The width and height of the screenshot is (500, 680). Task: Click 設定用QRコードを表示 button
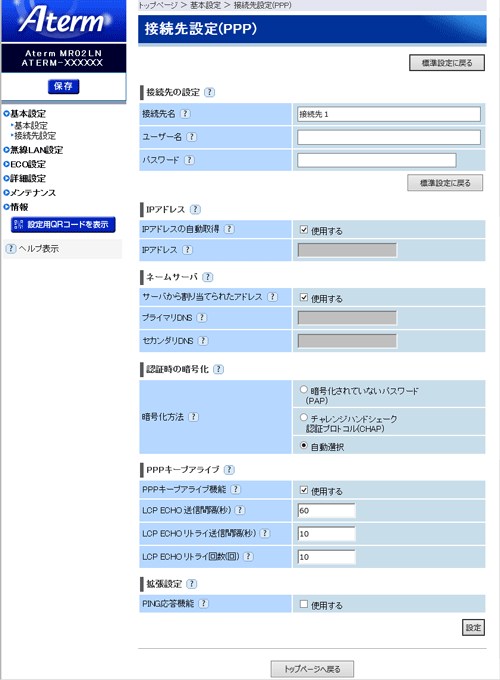click(x=63, y=225)
